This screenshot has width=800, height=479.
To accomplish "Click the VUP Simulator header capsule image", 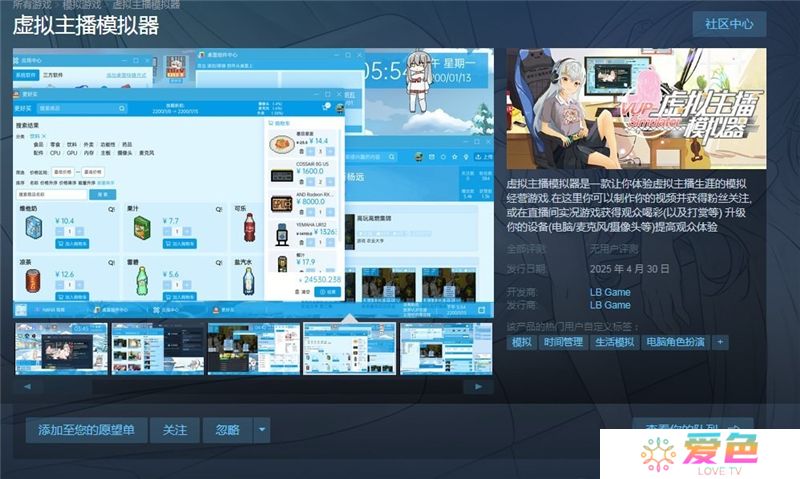I will tap(636, 108).
